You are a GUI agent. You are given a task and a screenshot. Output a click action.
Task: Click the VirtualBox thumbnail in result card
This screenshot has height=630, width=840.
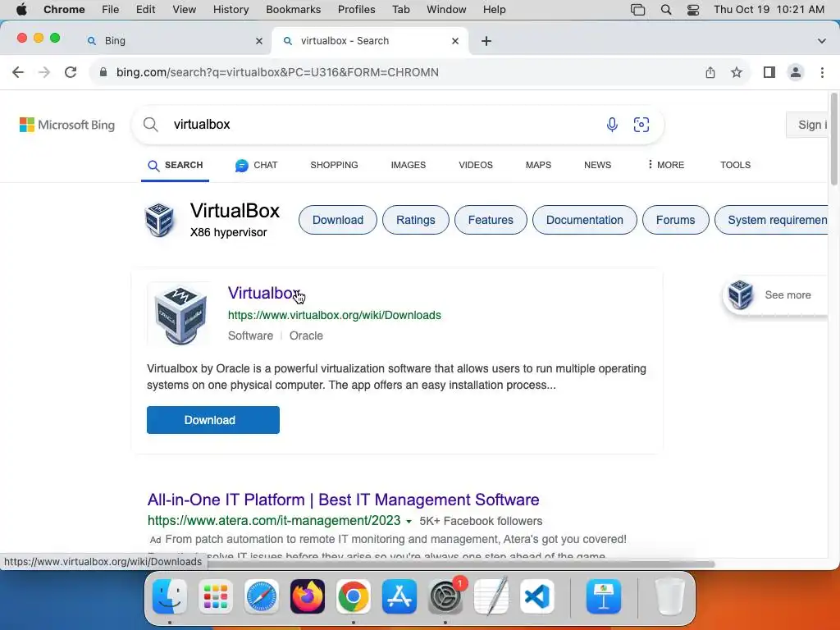tap(180, 314)
